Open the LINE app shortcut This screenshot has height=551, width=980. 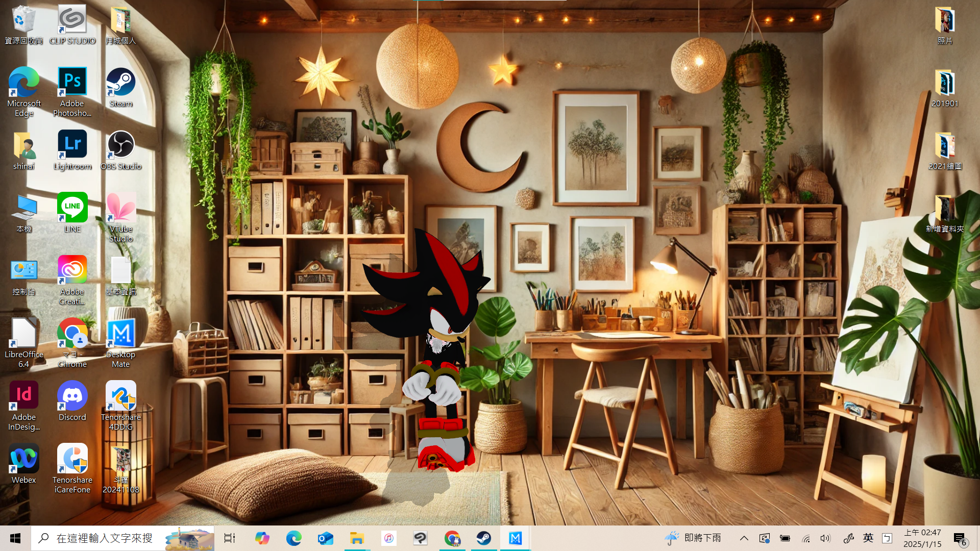click(x=72, y=213)
